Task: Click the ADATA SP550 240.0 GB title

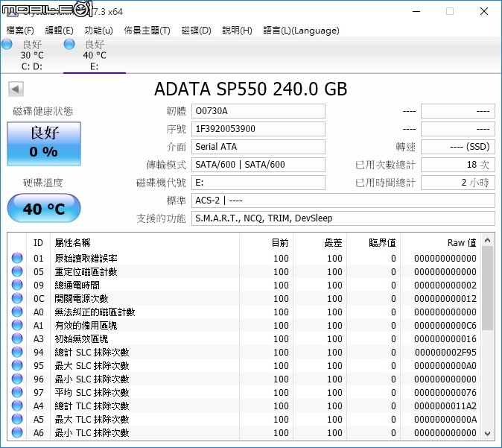Action: (x=251, y=89)
